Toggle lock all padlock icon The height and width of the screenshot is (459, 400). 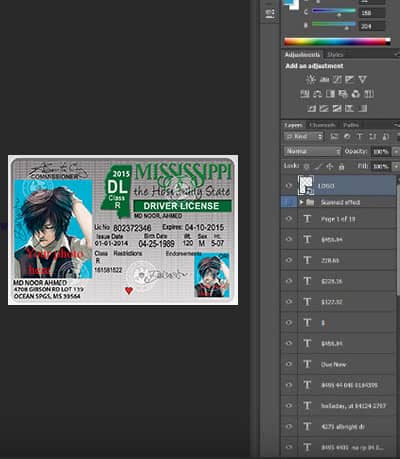click(341, 166)
